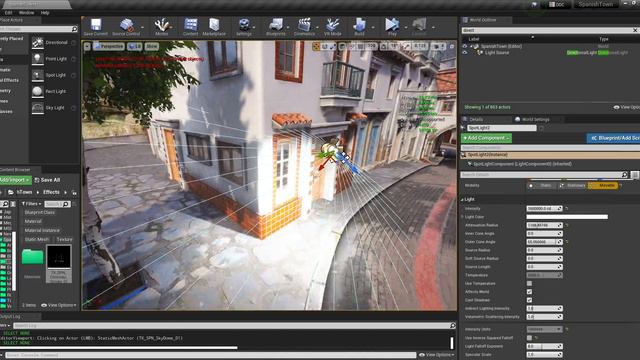The image size is (640, 360).
Task: Open Intensity Units dropdown
Action: (x=544, y=329)
